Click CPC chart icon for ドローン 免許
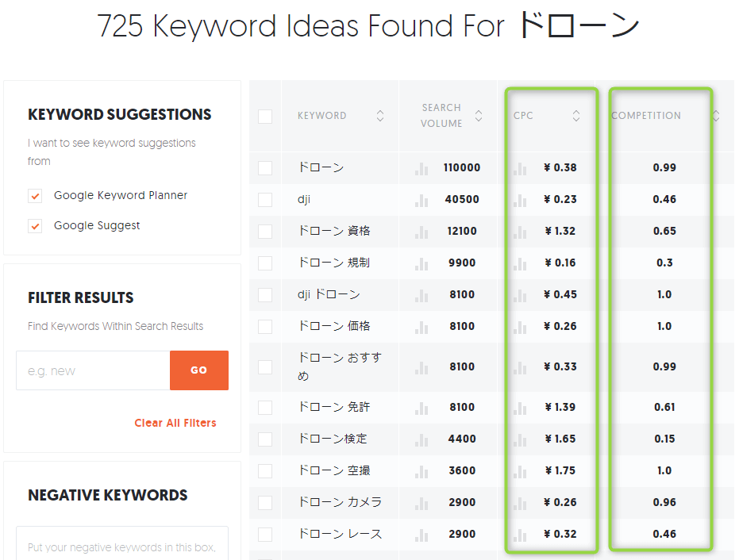Image resolution: width=739 pixels, height=560 pixels. pyautogui.click(x=520, y=408)
